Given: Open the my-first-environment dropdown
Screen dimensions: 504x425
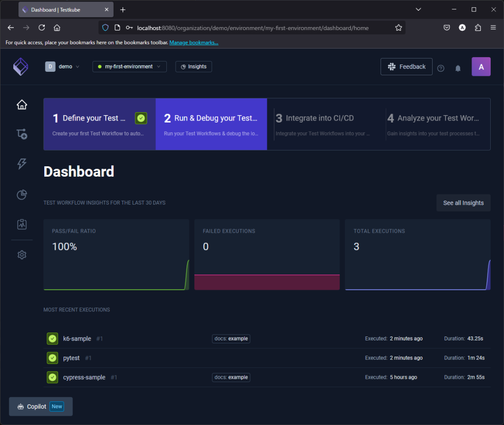Looking at the screenshot, I should pyautogui.click(x=129, y=66).
